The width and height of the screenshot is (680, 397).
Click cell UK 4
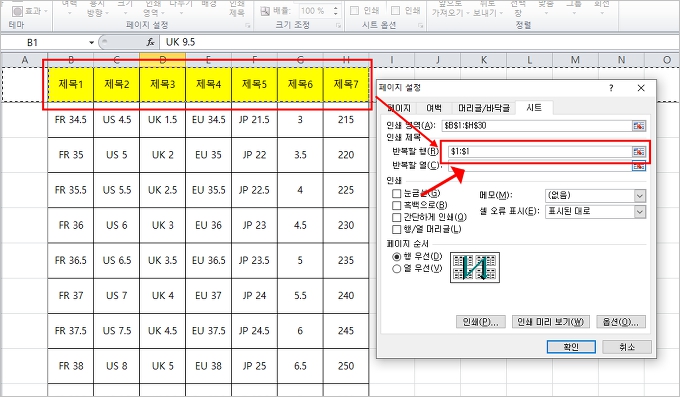coord(163,295)
